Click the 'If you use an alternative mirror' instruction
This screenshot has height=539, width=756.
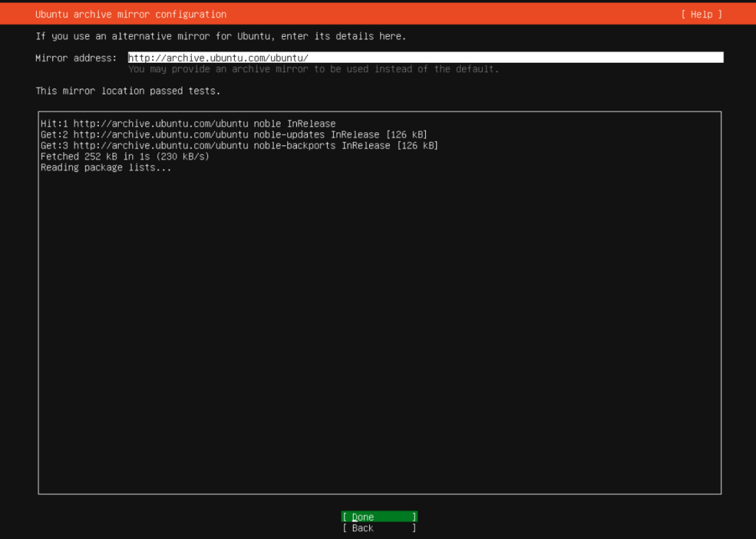[x=221, y=36]
